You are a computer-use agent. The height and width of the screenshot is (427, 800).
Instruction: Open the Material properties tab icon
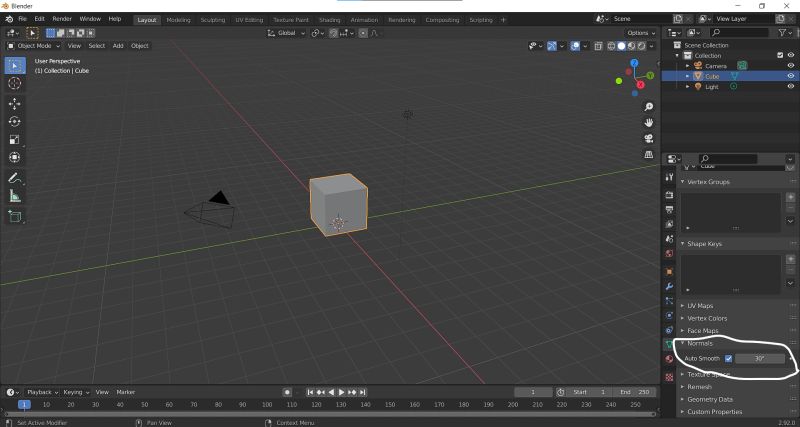[x=669, y=359]
